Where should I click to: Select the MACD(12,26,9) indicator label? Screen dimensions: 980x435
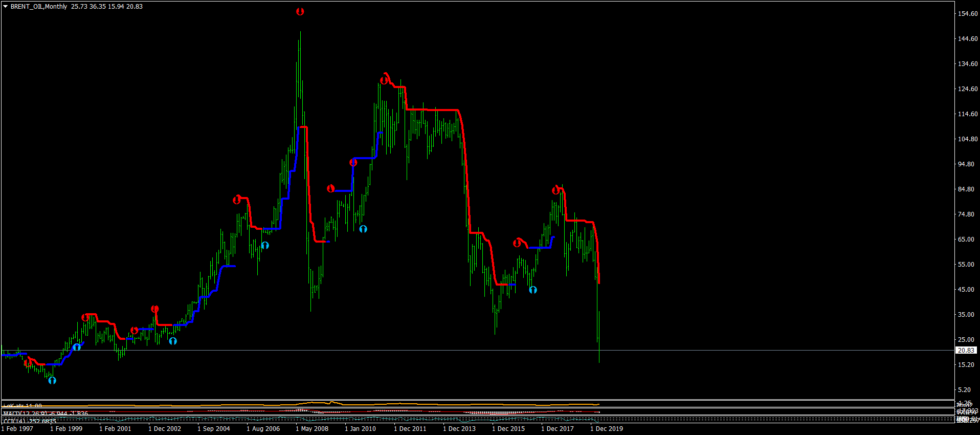point(46,414)
